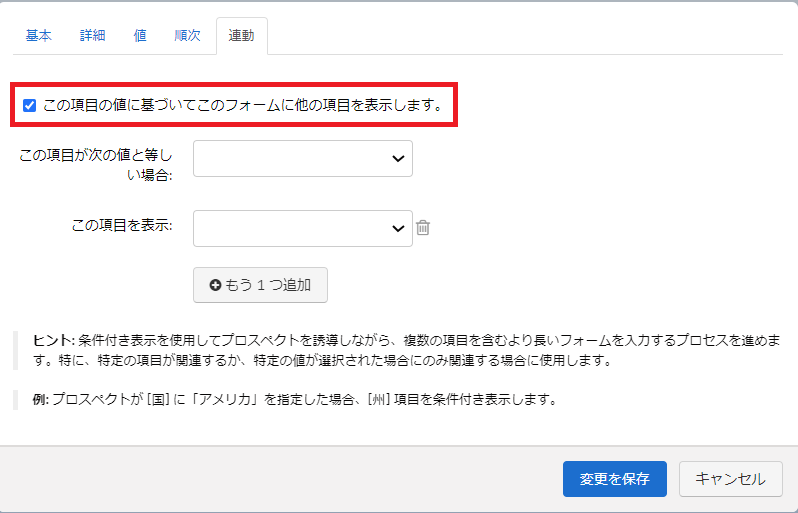Open the この項目を表示 dropdown
The height and width of the screenshot is (513, 798).
[x=303, y=229]
